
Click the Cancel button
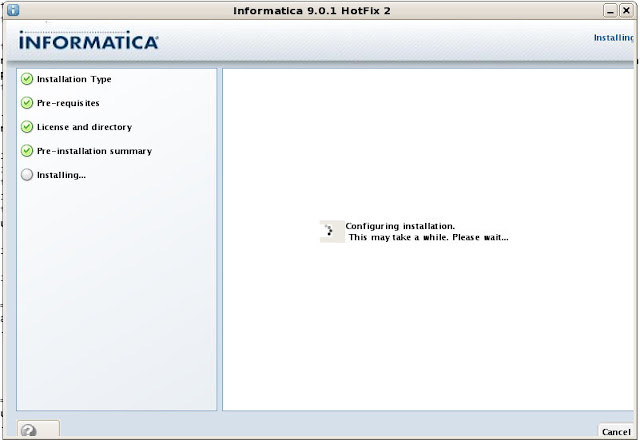click(616, 431)
